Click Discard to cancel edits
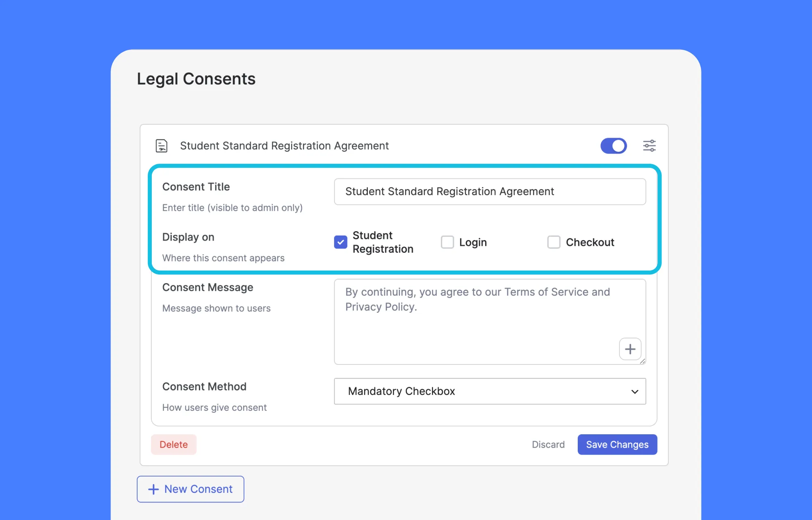This screenshot has width=812, height=520. (x=548, y=444)
